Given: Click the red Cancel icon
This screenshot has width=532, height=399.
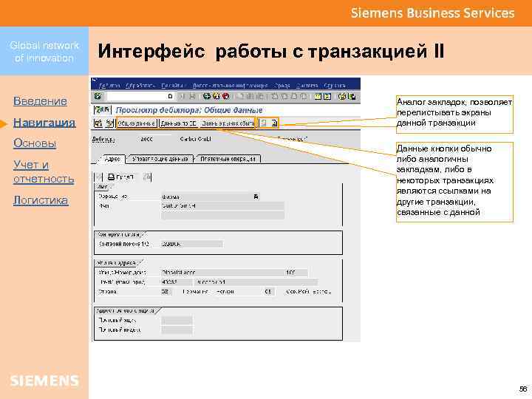Looking at the screenshot, I should (225, 96).
